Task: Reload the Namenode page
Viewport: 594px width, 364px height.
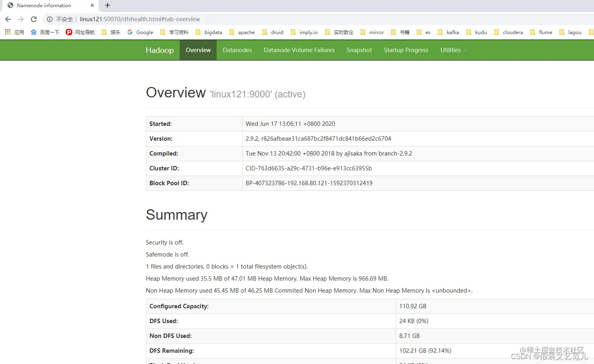Action: click(x=34, y=19)
